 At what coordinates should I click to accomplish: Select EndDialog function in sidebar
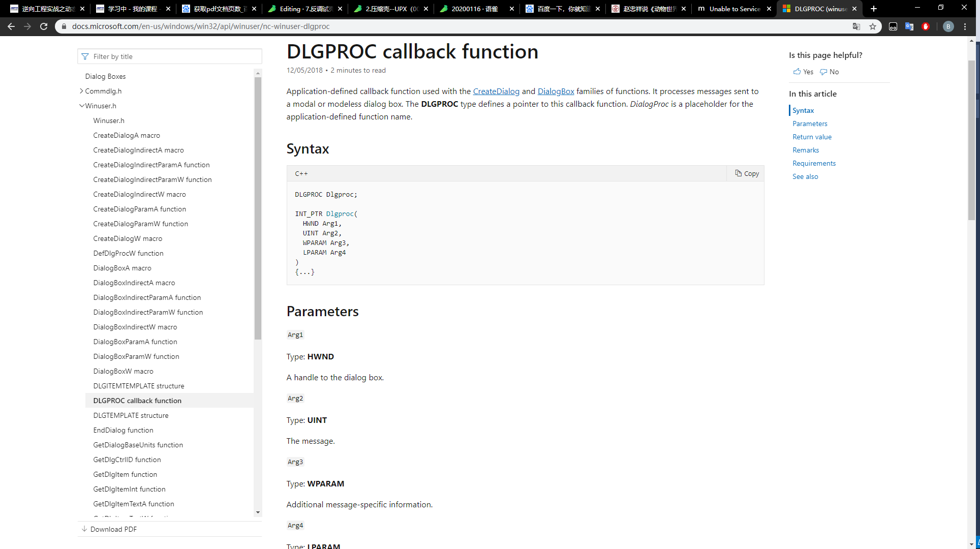[x=123, y=430]
